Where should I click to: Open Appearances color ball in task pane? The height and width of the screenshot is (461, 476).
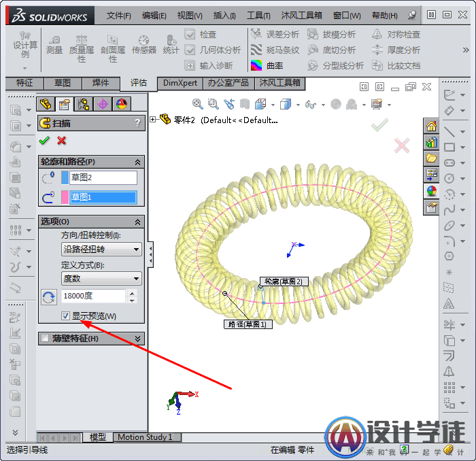pos(431,191)
